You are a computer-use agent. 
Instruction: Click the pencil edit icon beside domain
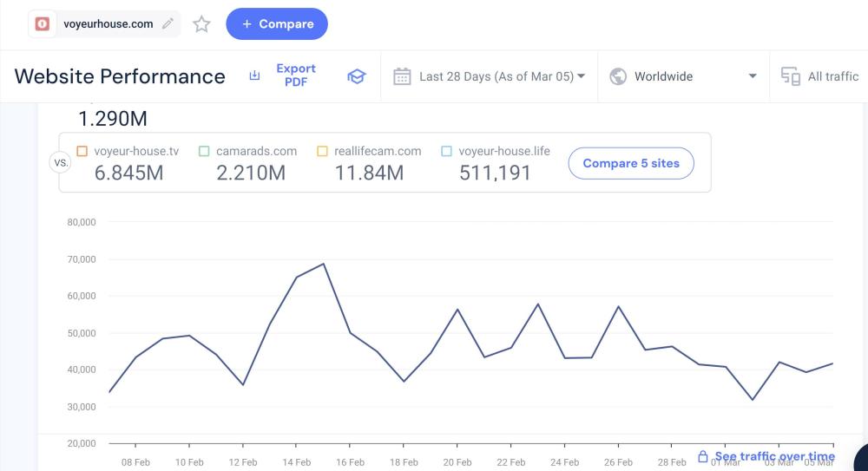coord(168,24)
